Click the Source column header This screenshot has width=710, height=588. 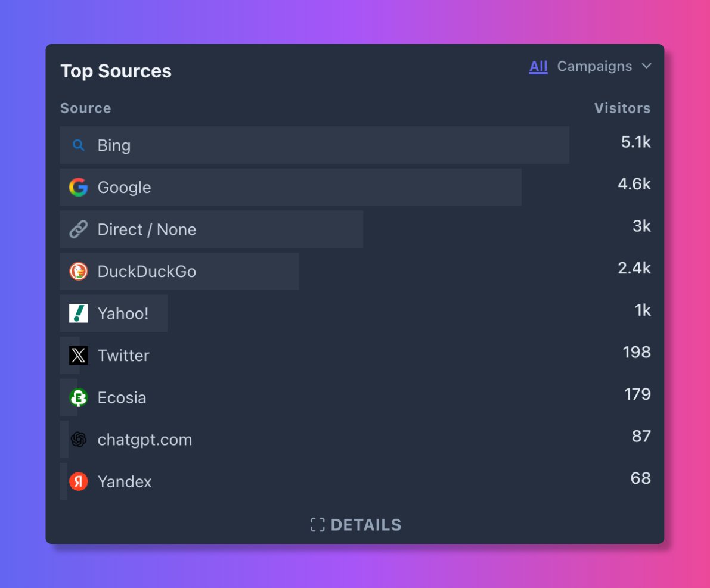pos(86,108)
